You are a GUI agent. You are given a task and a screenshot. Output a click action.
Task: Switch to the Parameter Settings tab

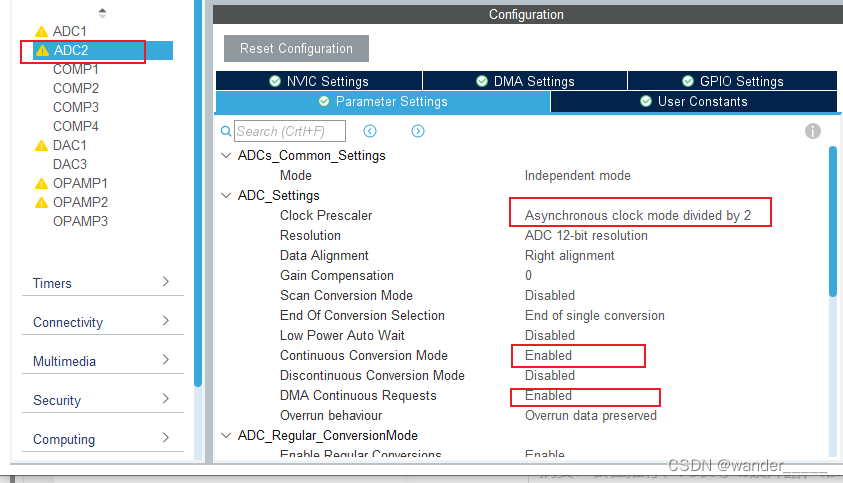[x=383, y=102]
